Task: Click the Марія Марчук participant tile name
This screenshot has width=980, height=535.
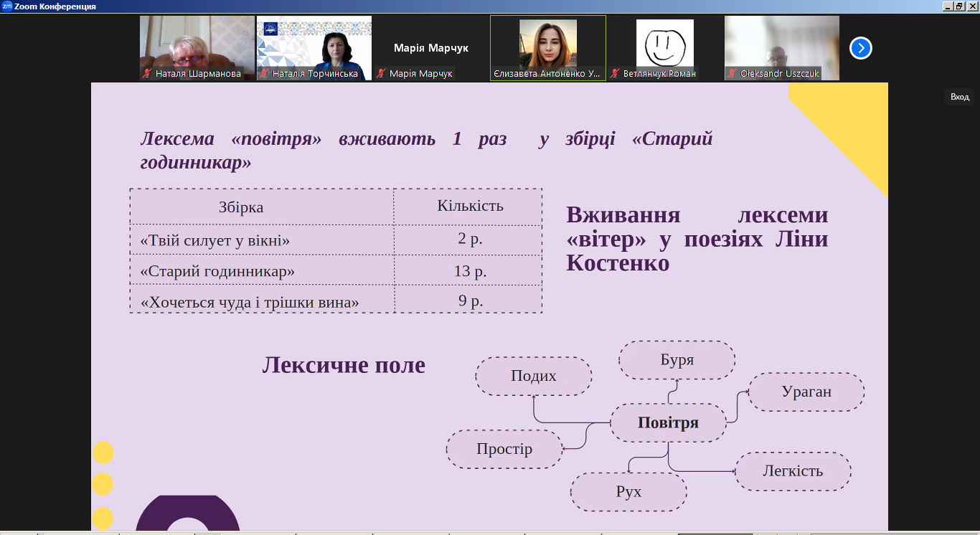Action: [x=430, y=48]
